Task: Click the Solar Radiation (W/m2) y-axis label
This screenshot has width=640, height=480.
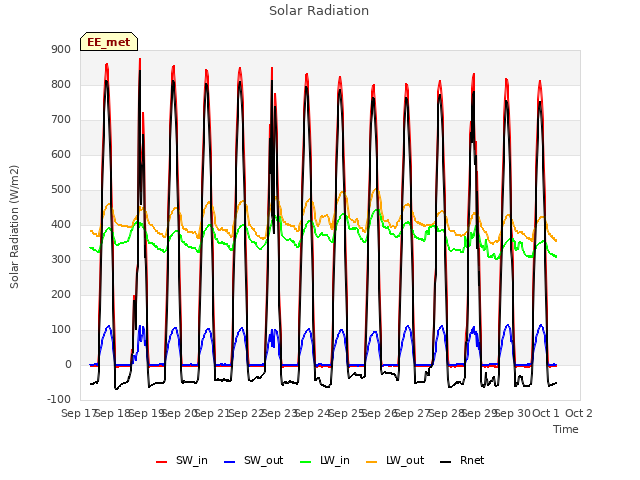Action: tap(14, 227)
